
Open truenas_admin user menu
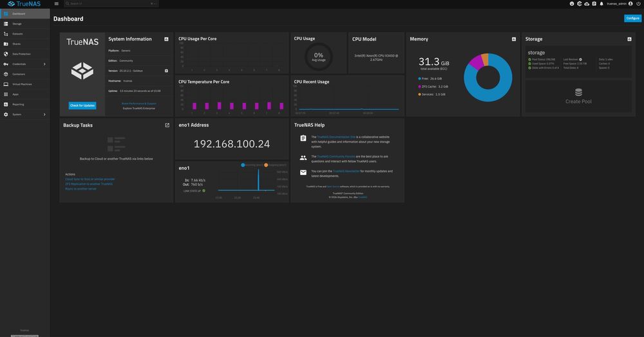(x=620, y=4)
